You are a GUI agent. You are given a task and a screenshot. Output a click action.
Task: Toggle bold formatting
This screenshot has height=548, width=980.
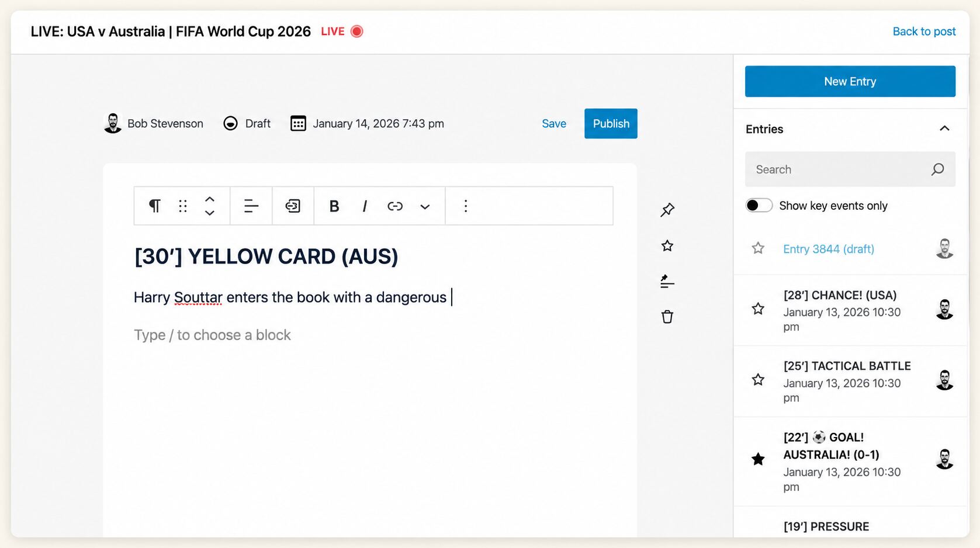(x=334, y=206)
